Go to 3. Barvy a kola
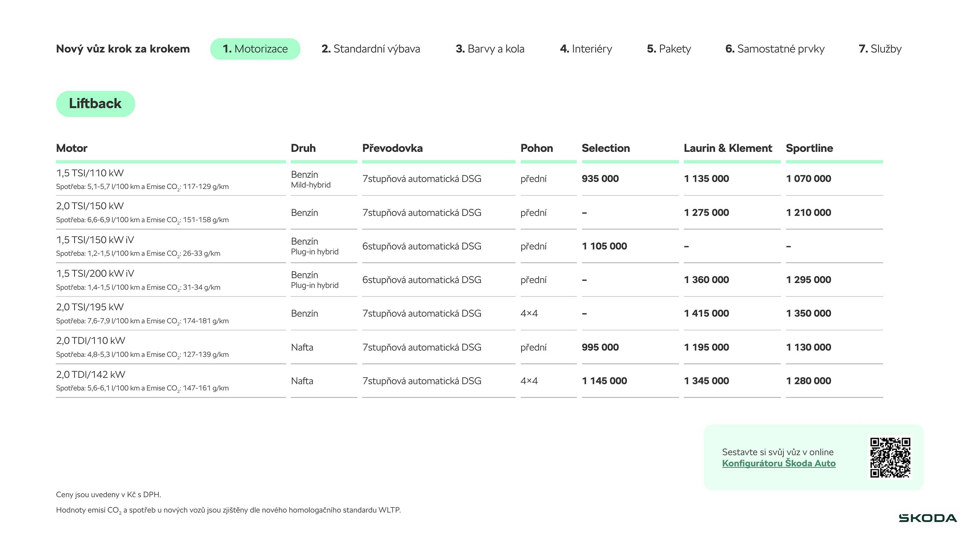The width and height of the screenshot is (980, 551). click(x=490, y=49)
